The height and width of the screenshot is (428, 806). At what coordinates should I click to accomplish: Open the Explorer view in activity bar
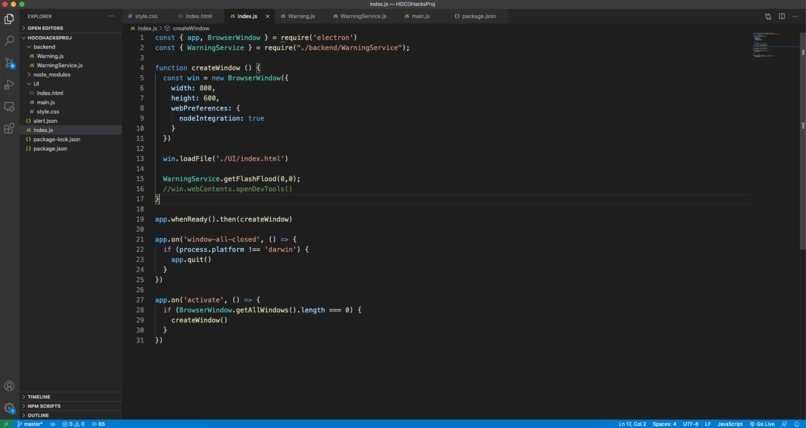[9, 19]
